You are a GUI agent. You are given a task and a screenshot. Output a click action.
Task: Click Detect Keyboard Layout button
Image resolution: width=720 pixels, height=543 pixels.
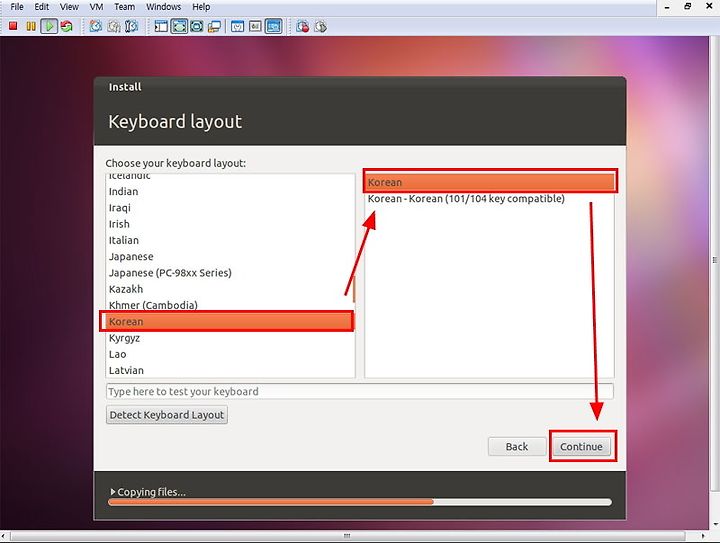[x=167, y=414]
